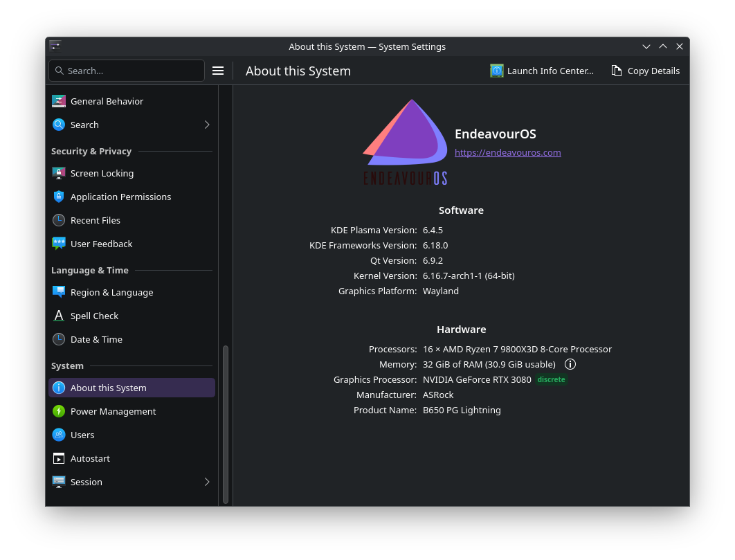
Task: Click the discrete GPU badge
Action: pos(551,379)
